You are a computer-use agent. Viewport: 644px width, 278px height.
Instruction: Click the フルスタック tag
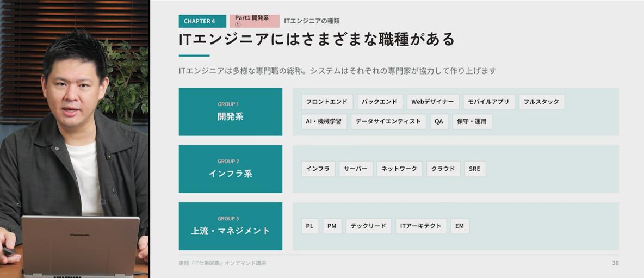click(x=542, y=102)
